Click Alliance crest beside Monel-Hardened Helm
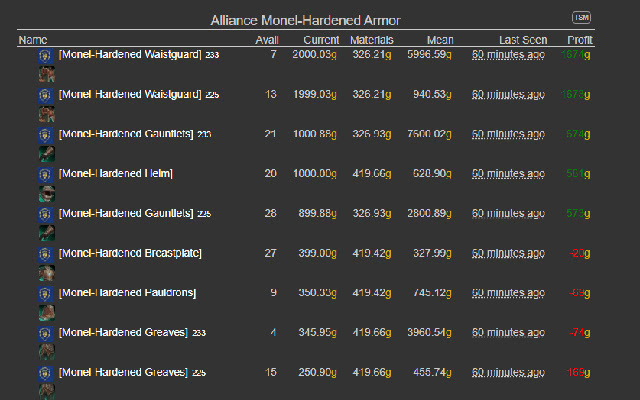The width and height of the screenshot is (640, 400). pyautogui.click(x=45, y=174)
